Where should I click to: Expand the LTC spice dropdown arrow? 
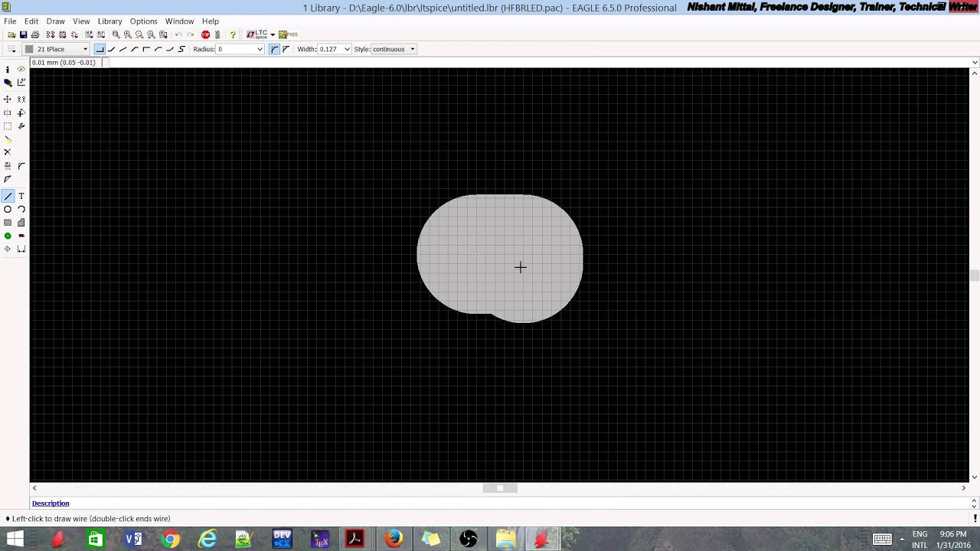pyautogui.click(x=273, y=34)
